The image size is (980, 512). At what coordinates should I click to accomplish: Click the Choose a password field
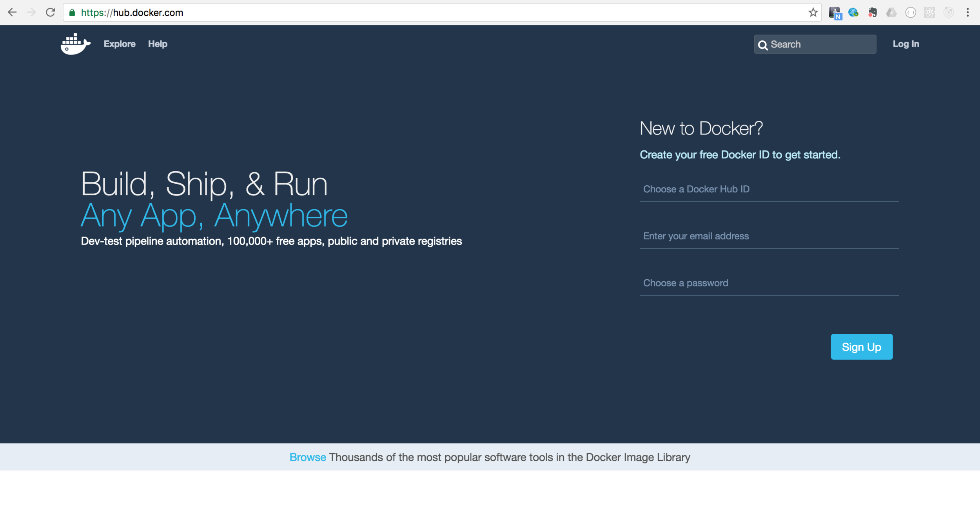point(769,283)
